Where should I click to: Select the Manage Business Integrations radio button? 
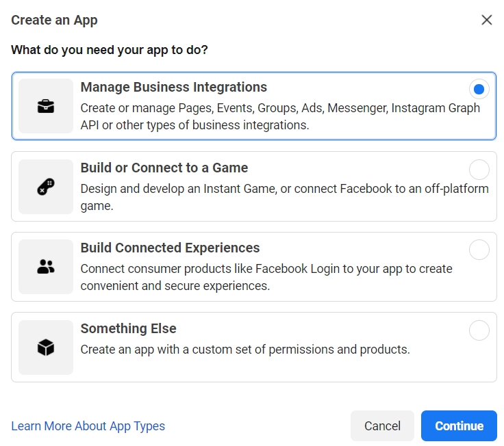coord(479,89)
